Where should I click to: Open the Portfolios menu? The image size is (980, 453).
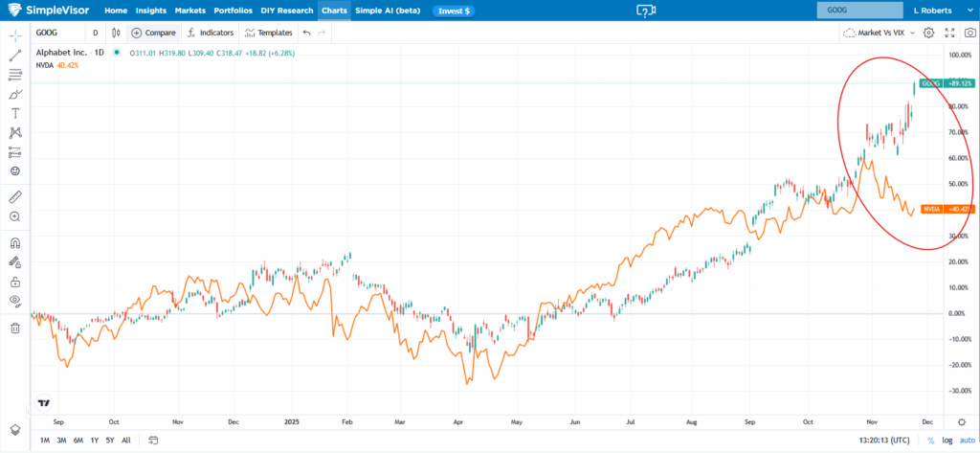[234, 11]
